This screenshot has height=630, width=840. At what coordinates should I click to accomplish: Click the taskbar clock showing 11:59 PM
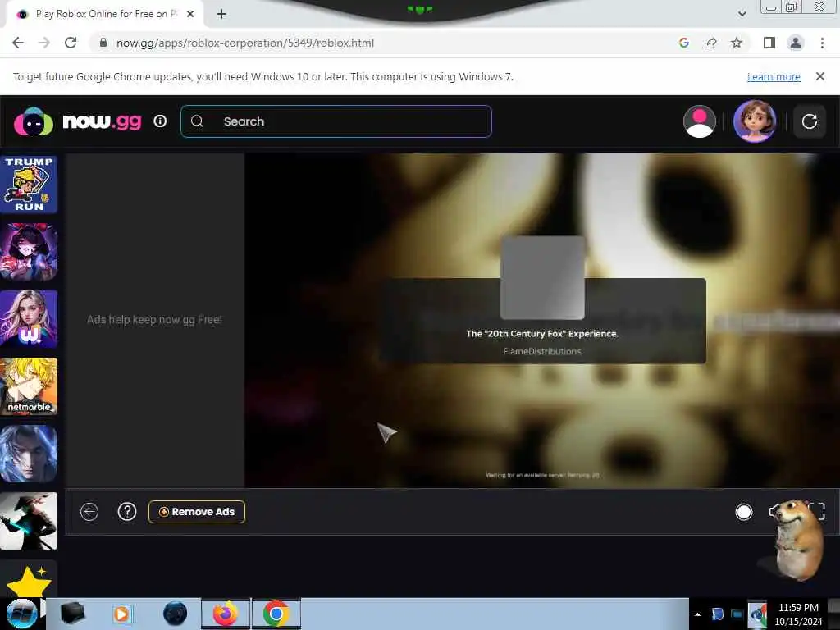tap(798, 614)
